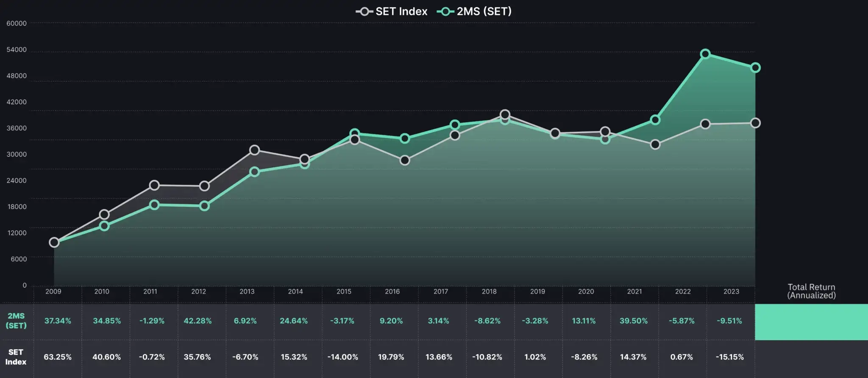This screenshot has width=868, height=378.
Task: Select the highest 2MS (SET) data point
Action: 705,54
